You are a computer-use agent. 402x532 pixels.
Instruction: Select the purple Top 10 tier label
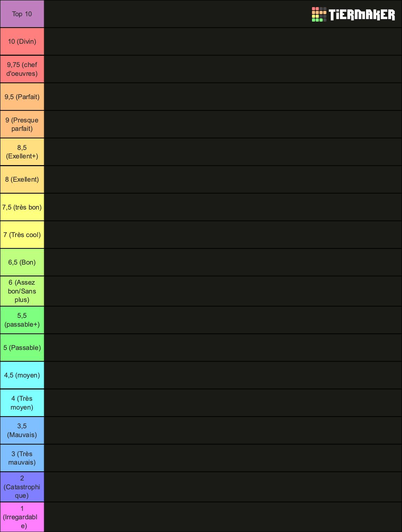click(x=22, y=14)
